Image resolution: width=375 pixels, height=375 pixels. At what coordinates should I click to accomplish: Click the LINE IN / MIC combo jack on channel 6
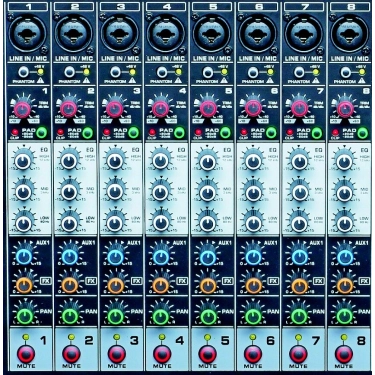click(x=257, y=34)
